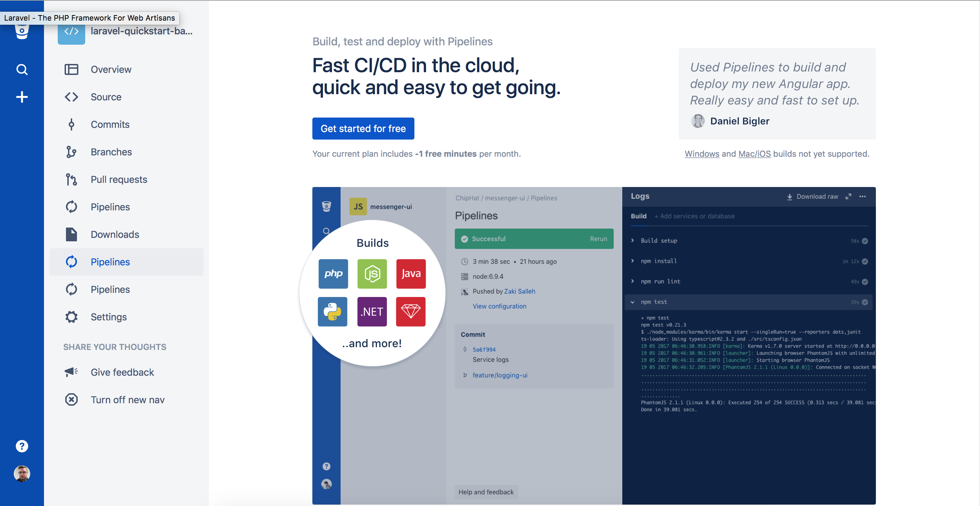Click the Python build tile

click(333, 311)
